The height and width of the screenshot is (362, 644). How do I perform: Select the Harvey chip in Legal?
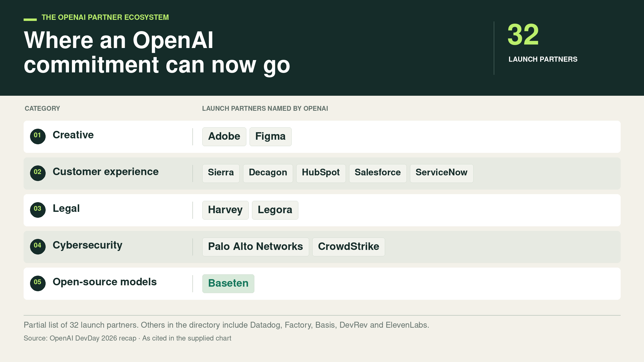[x=225, y=210]
